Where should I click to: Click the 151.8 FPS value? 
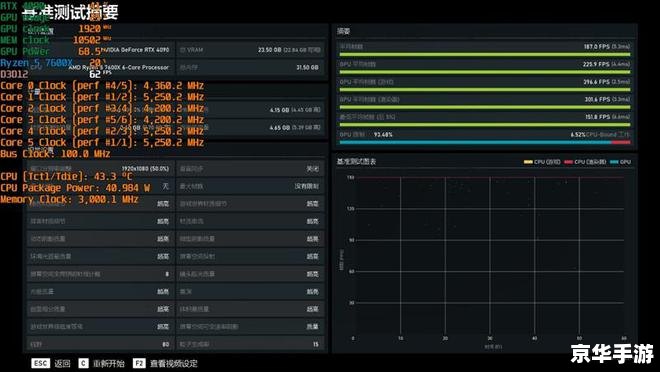coord(597,117)
